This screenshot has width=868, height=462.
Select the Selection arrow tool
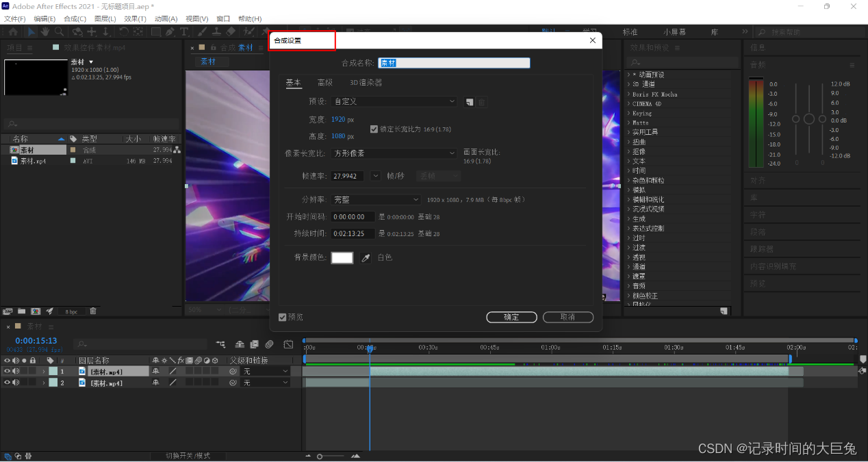(31, 31)
